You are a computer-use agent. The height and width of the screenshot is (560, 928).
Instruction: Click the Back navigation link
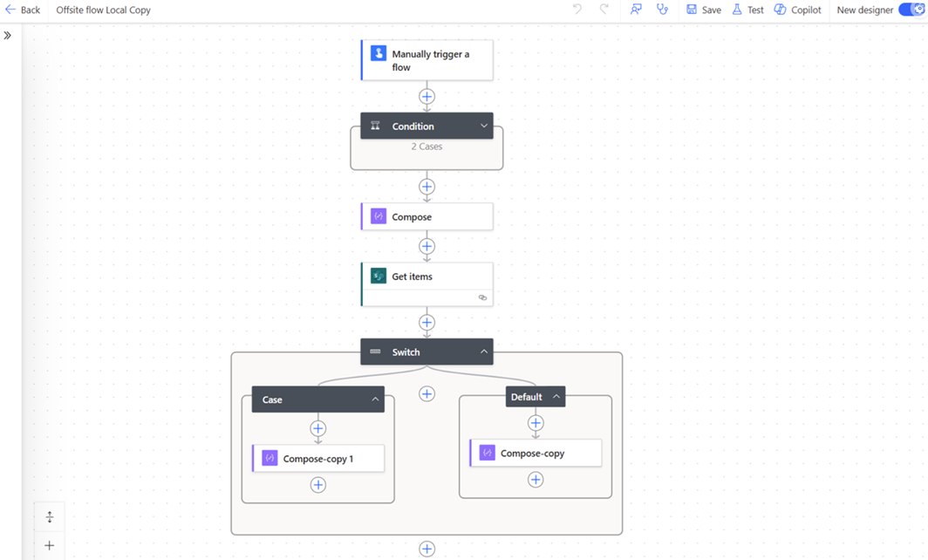pos(22,10)
